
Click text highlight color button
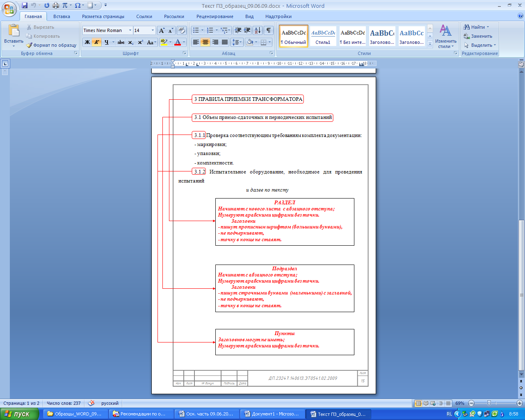(x=164, y=42)
